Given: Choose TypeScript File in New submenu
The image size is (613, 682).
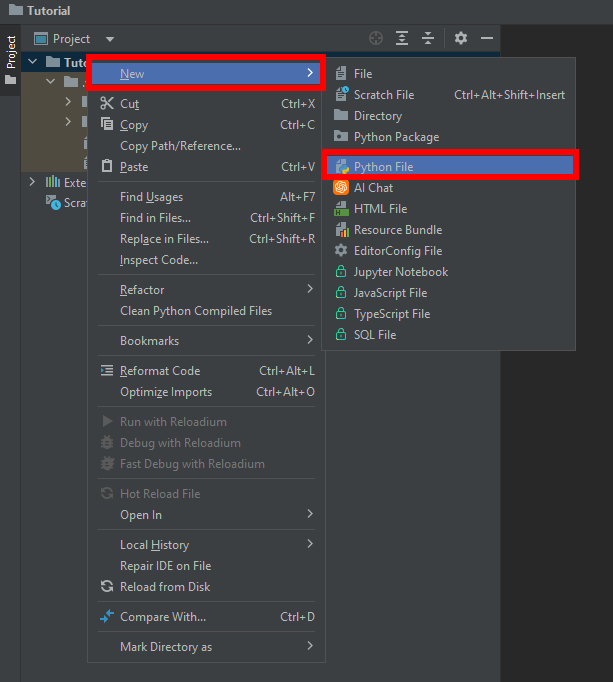Looking at the screenshot, I should 448,314.
